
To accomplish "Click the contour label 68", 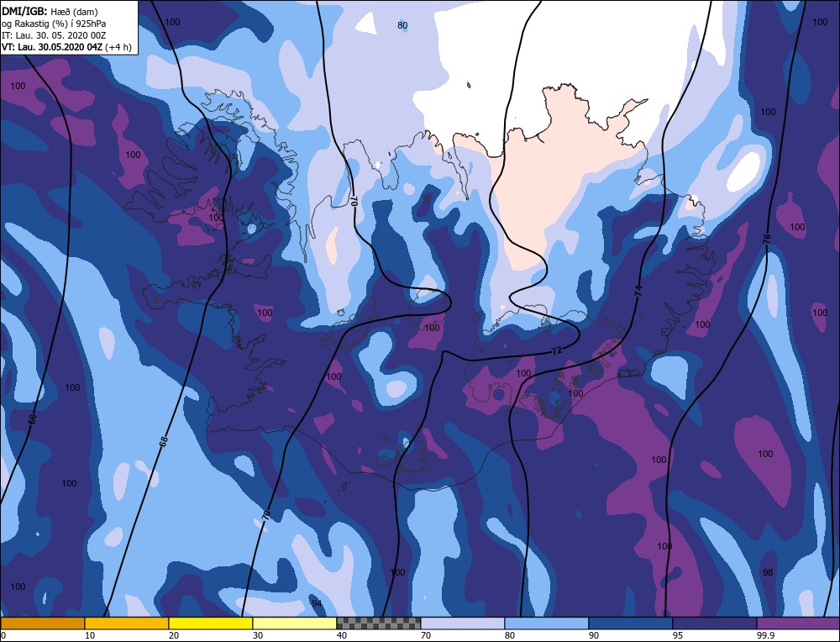I will click(x=164, y=441).
